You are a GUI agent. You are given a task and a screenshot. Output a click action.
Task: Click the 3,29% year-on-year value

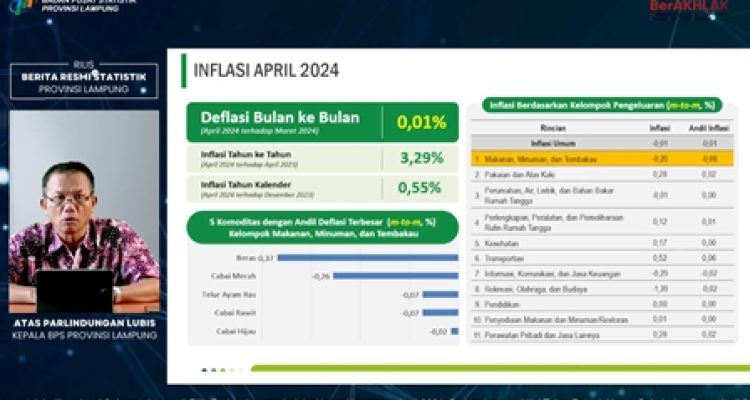tap(420, 158)
